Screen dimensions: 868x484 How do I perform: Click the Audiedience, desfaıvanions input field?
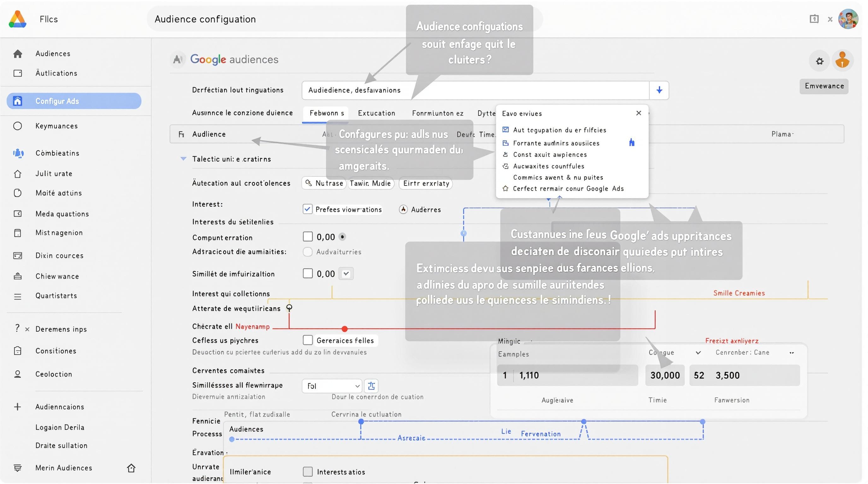coord(475,90)
